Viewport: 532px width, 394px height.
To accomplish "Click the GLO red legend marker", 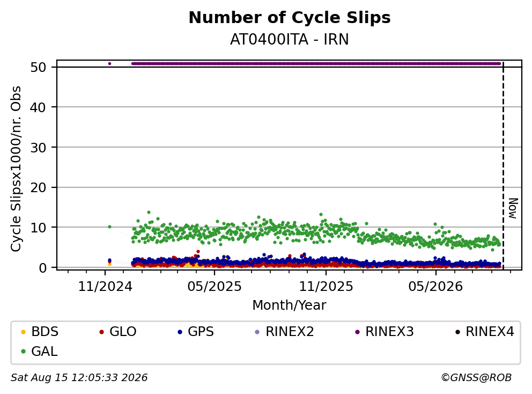I will (101, 332).
